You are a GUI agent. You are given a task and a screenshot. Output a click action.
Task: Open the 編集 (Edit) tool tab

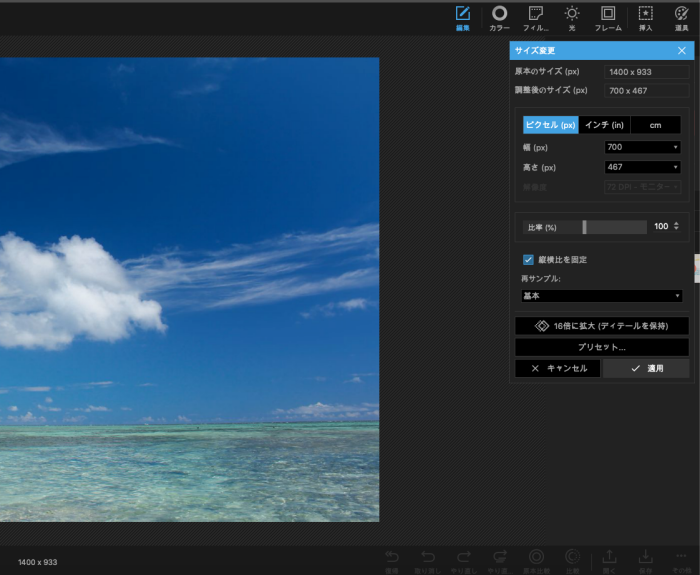click(462, 14)
